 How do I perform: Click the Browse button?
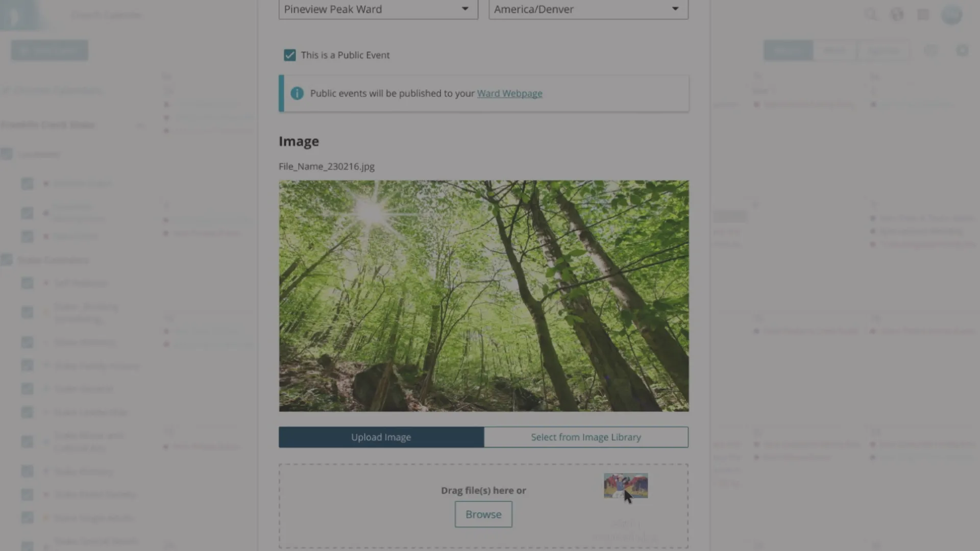click(x=483, y=514)
